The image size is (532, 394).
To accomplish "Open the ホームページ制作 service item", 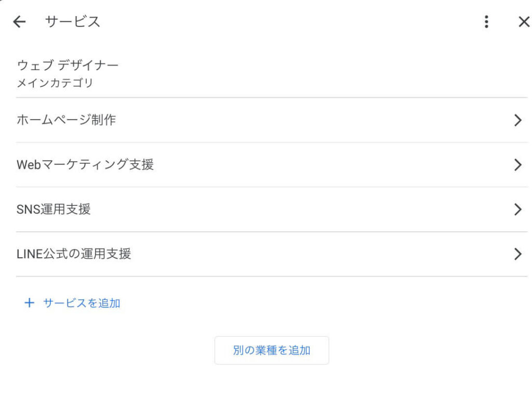I will coord(66,121).
